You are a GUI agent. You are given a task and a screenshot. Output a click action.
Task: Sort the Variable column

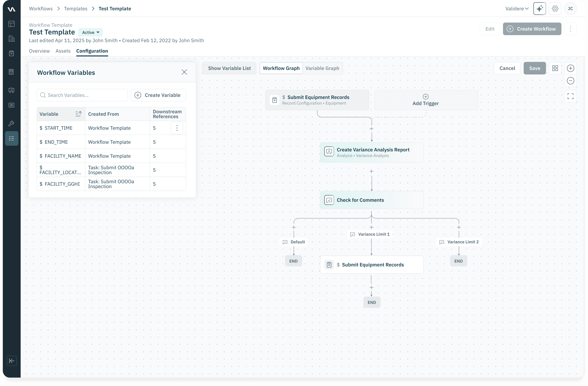(x=78, y=114)
